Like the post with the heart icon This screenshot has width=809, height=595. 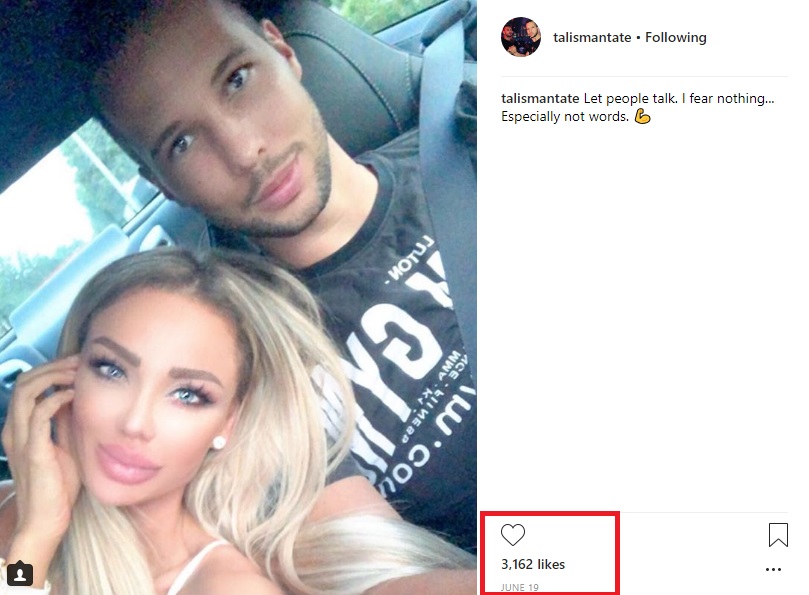click(x=512, y=535)
